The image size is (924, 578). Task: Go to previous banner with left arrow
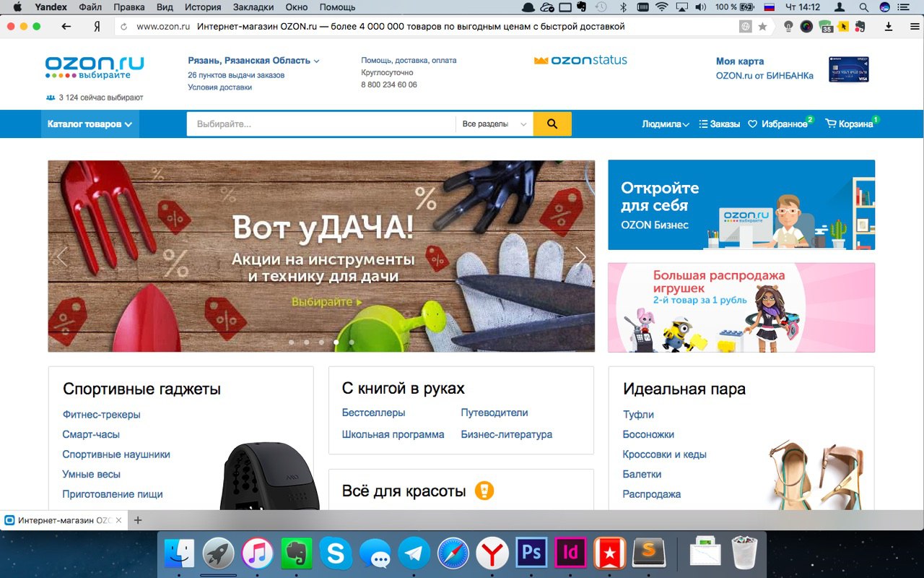point(62,256)
